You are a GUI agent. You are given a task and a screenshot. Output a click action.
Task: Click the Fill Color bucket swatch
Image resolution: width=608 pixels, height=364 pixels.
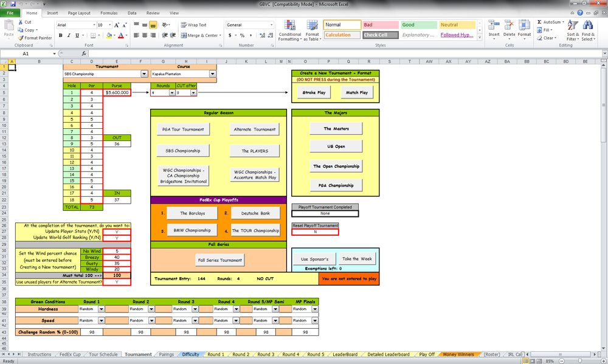pyautogui.click(x=109, y=35)
